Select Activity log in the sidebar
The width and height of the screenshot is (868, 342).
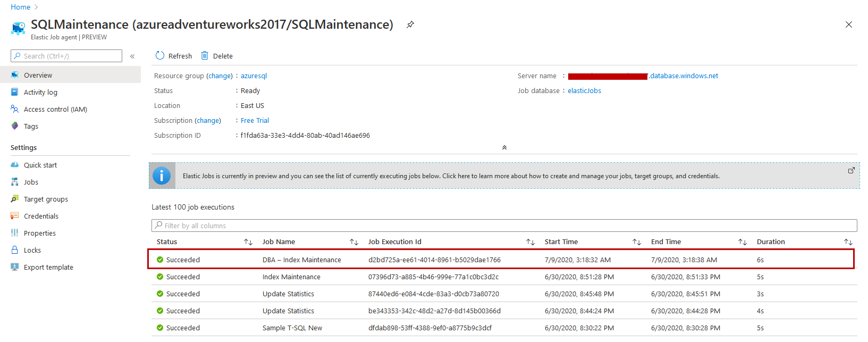coord(40,92)
